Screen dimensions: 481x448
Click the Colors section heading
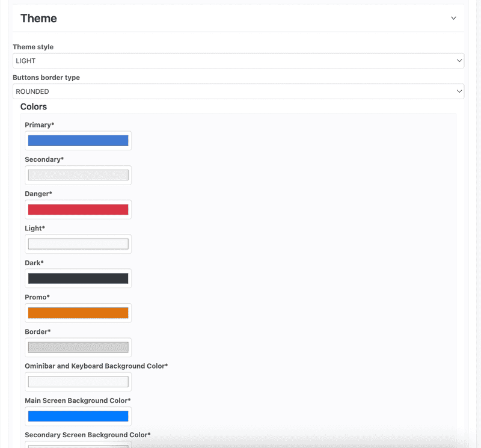click(x=33, y=106)
